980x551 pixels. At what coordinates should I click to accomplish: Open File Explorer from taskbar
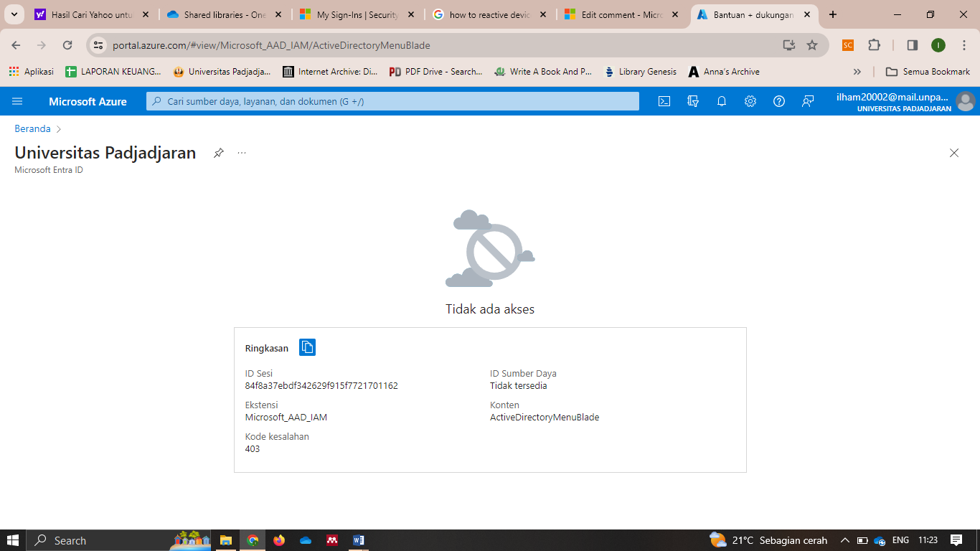pos(226,540)
